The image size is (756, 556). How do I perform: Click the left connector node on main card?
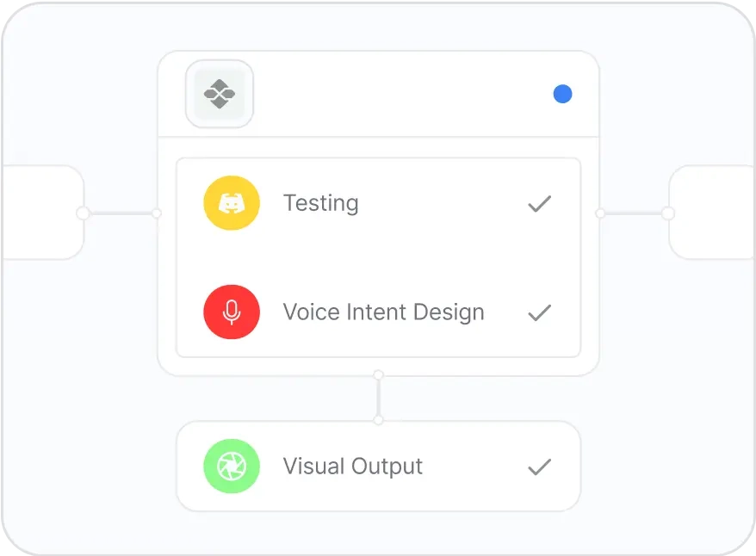pos(157,213)
